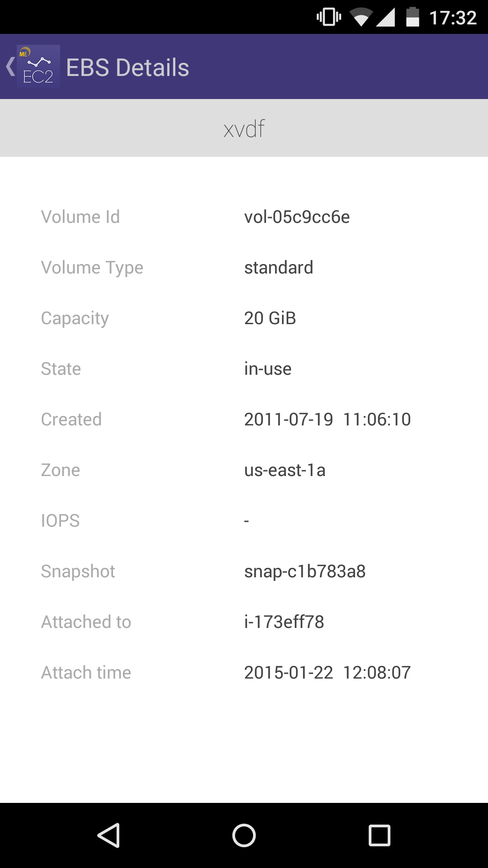Screen dimensions: 488x868
Task: Tap the in-use state value
Action: point(267,369)
